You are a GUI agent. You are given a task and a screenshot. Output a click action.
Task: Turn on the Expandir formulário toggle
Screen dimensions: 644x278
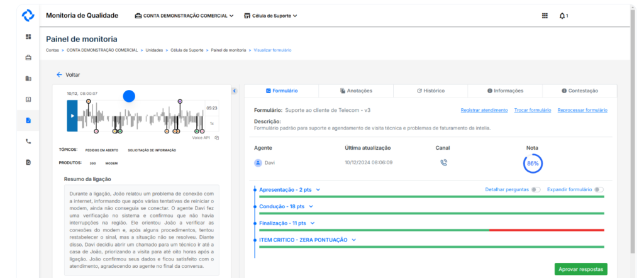pos(599,189)
